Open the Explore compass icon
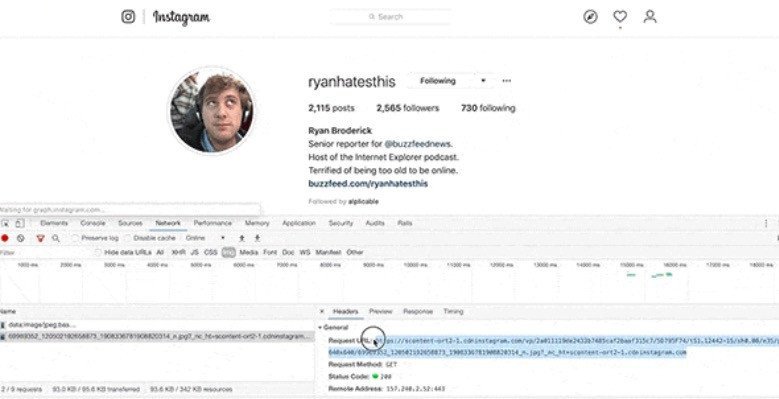Image resolution: width=779 pixels, height=399 pixels. click(590, 17)
